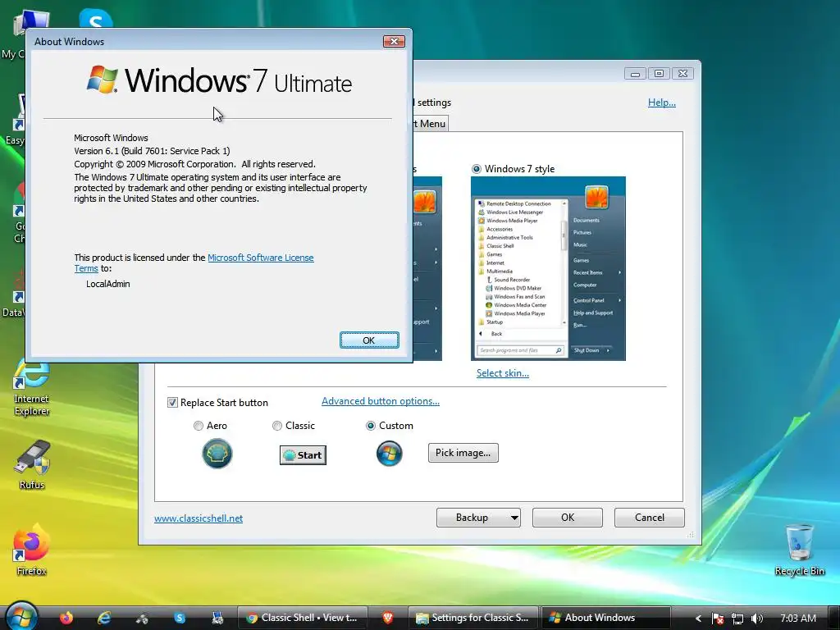Open Select skin link
The height and width of the screenshot is (630, 840).
click(503, 373)
